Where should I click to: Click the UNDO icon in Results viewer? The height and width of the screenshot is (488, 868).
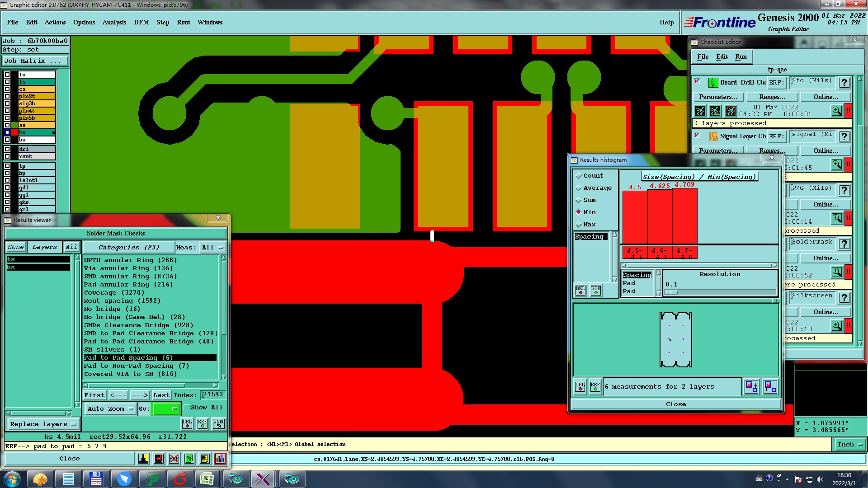[x=219, y=424]
